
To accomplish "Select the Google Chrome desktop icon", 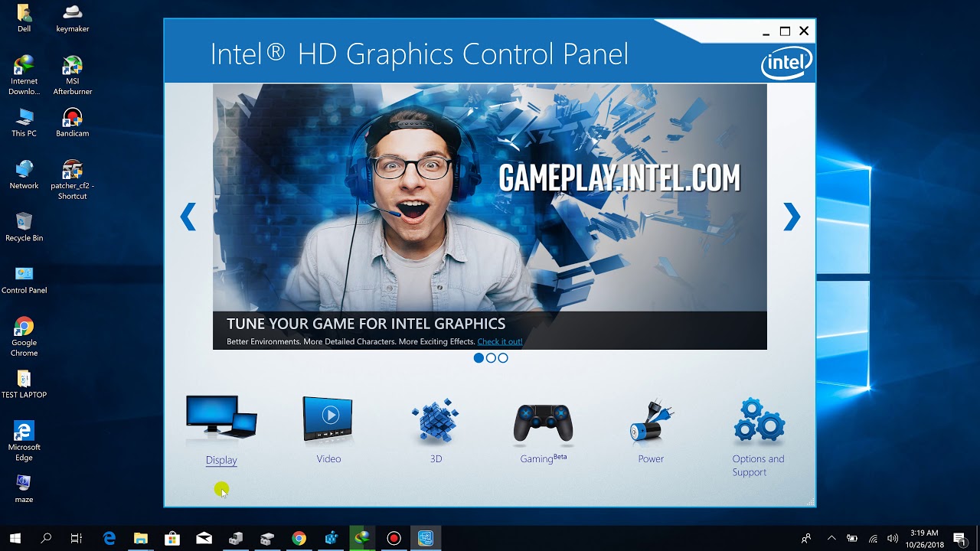I will pos(24,337).
